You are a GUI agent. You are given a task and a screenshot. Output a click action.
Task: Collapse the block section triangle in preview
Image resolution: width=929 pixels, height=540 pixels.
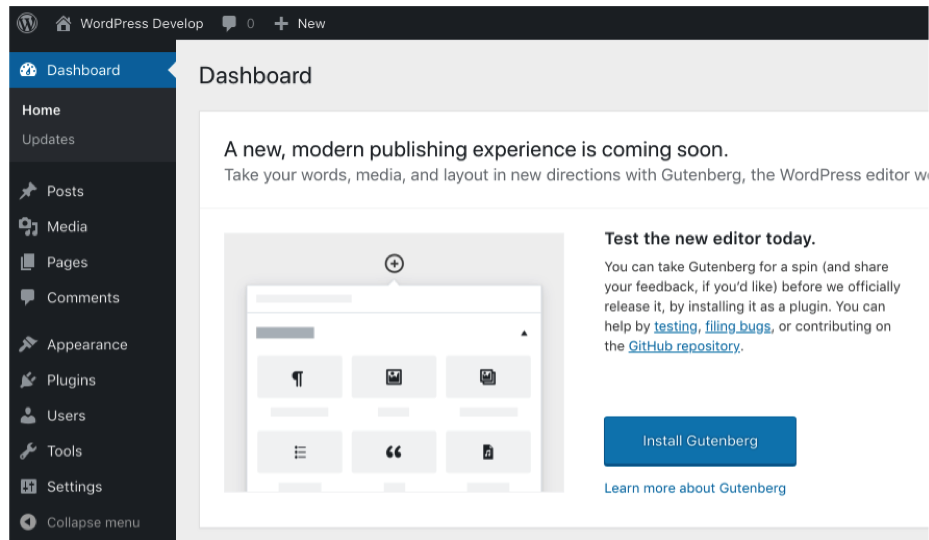click(x=524, y=333)
